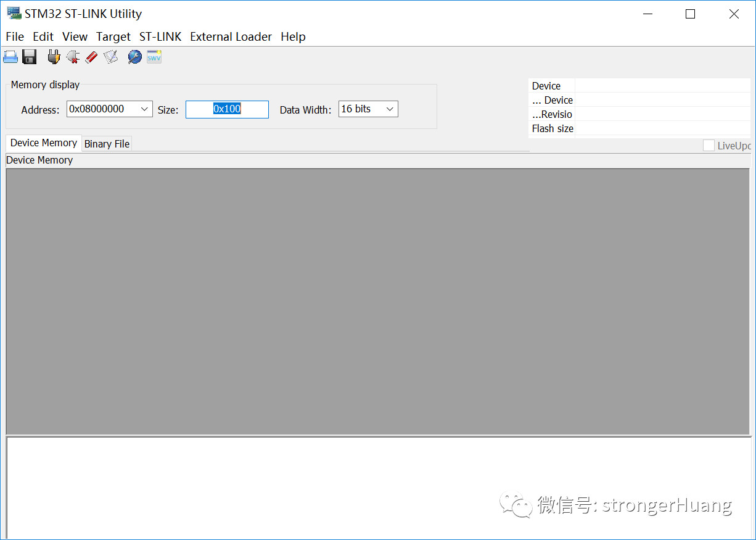The image size is (756, 540).
Task: Open the ST-LINK firmware update globe icon
Action: pos(134,57)
